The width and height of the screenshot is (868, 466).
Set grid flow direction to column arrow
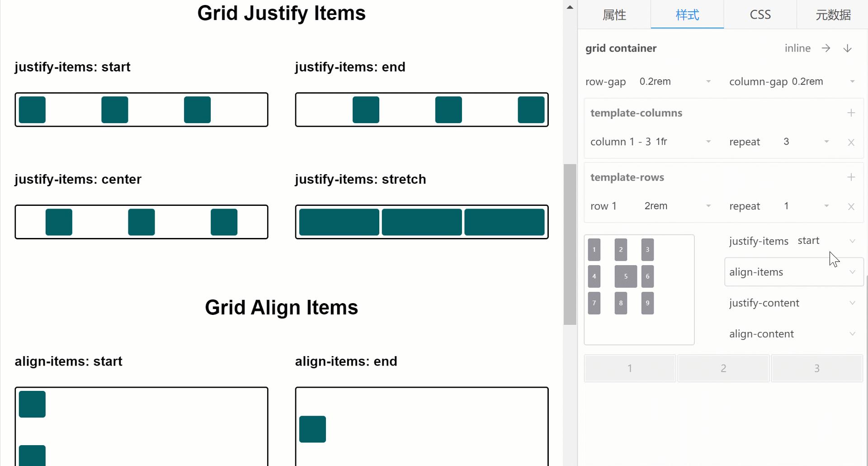[848, 48]
